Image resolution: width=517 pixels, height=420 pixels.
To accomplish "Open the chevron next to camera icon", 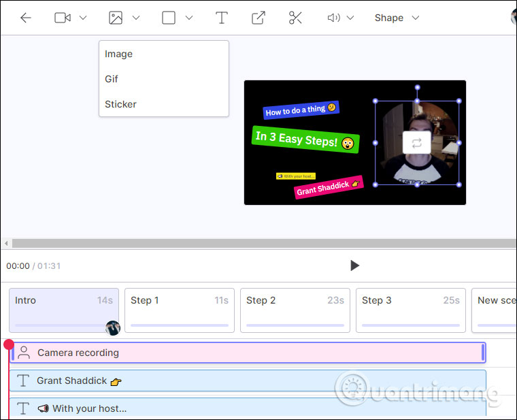I will 83,18.
